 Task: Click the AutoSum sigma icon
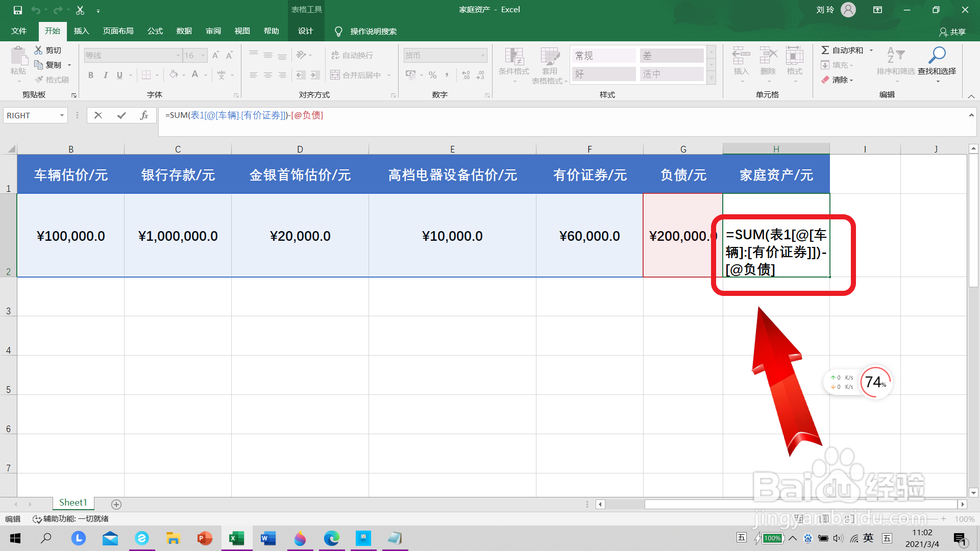[x=825, y=50]
